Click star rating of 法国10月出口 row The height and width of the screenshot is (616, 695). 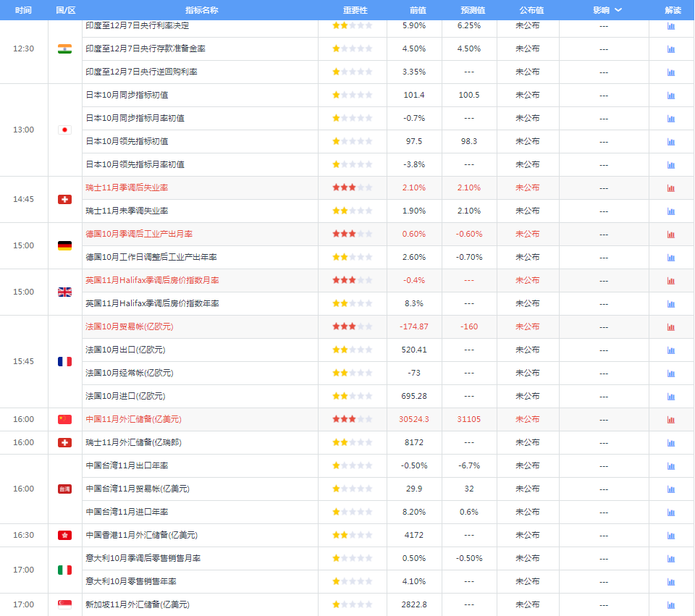[353, 350]
